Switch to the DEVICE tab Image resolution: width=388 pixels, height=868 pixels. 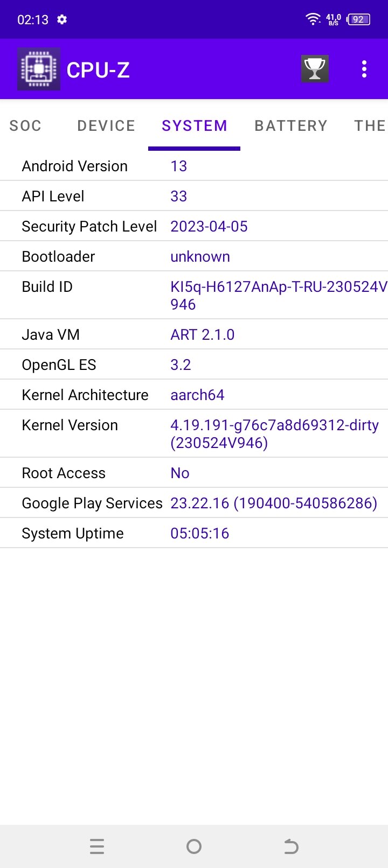point(106,126)
